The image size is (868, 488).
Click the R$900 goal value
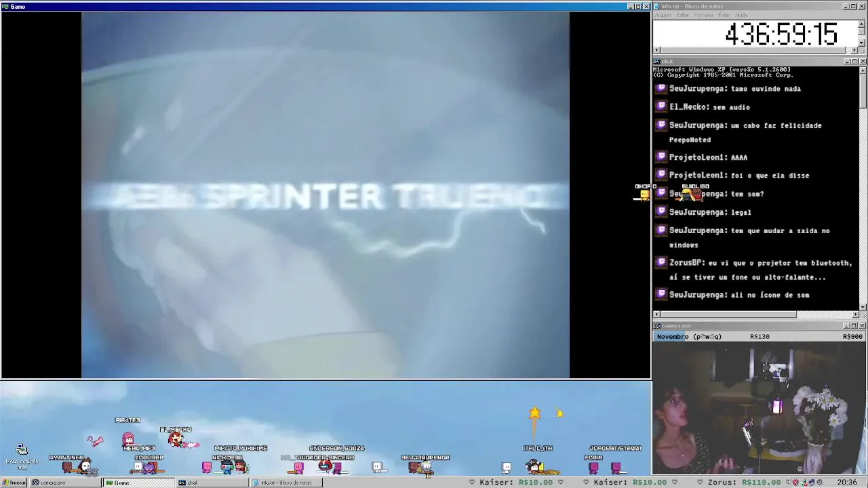click(852, 336)
